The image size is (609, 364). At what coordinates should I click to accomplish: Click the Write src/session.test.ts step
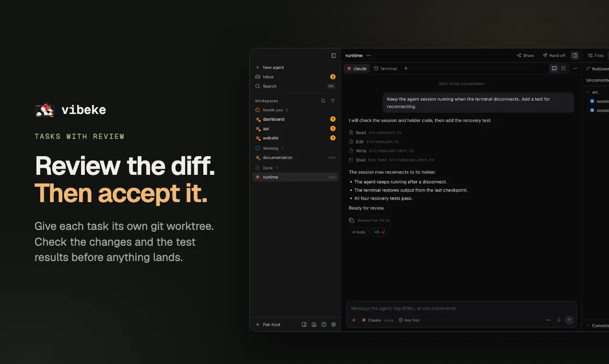point(381,151)
